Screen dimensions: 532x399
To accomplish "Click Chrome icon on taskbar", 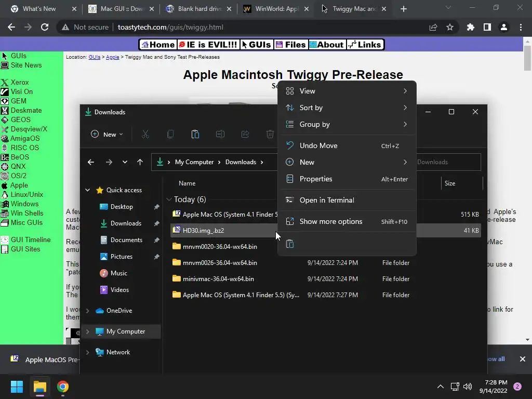I will click(x=63, y=387).
